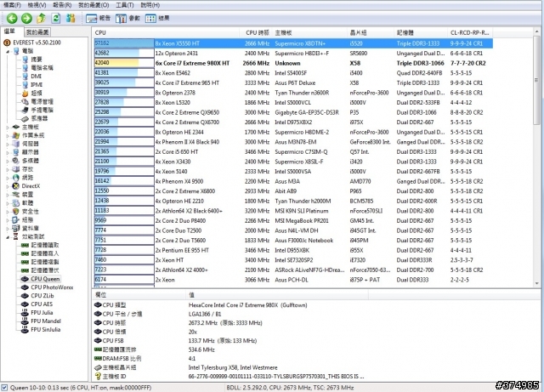
Task: Select the 電腦 Computer node icon
Action: (16, 51)
